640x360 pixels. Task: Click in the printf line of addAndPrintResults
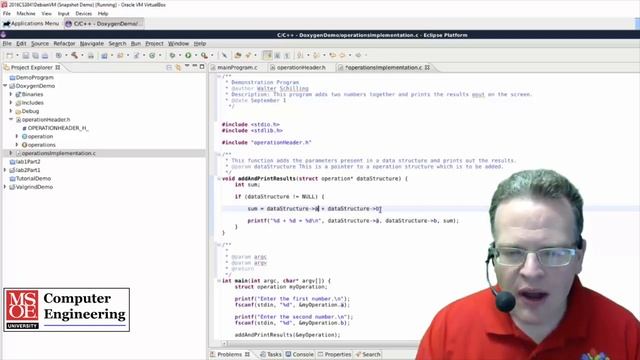353,221
